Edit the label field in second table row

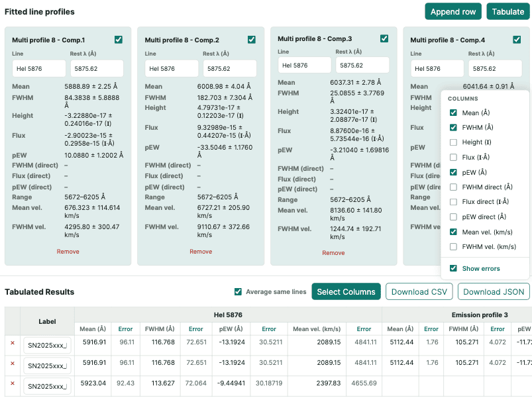[x=47, y=366]
